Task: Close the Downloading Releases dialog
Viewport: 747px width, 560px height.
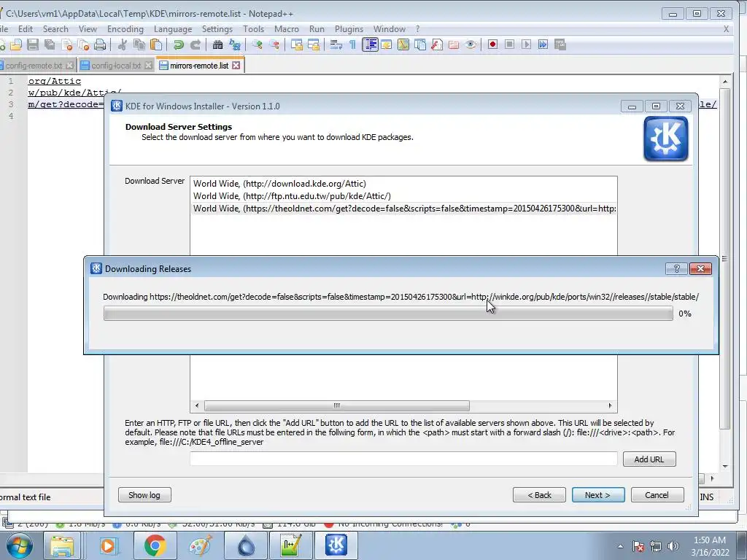Action: coord(700,268)
